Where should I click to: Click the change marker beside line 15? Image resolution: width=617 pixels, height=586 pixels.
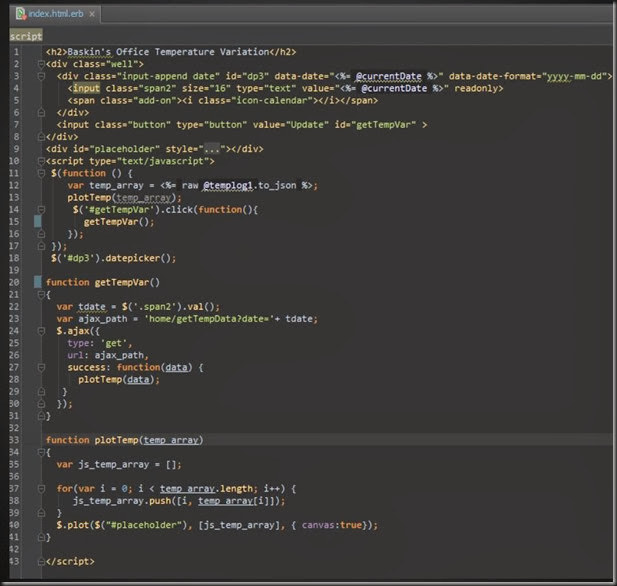click(37, 221)
